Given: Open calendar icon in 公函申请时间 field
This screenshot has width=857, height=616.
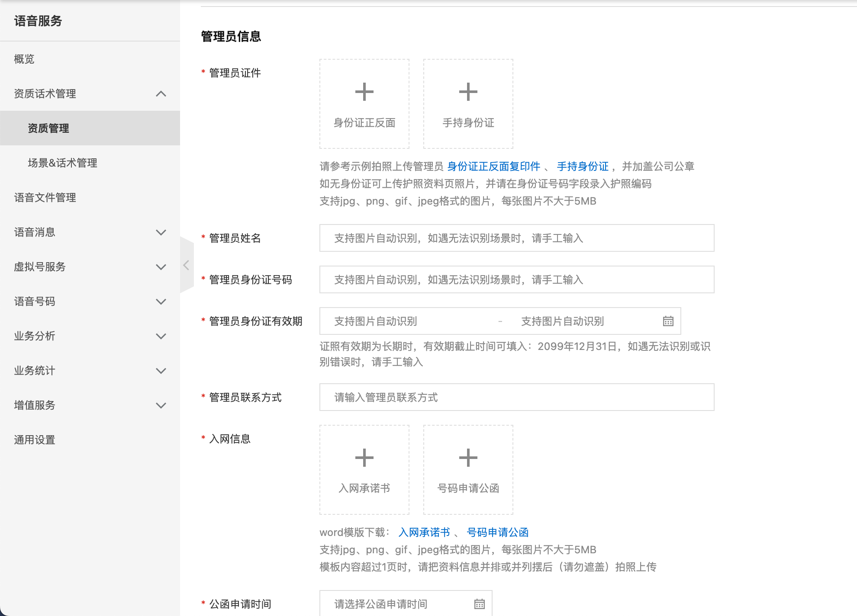Looking at the screenshot, I should click(x=479, y=604).
